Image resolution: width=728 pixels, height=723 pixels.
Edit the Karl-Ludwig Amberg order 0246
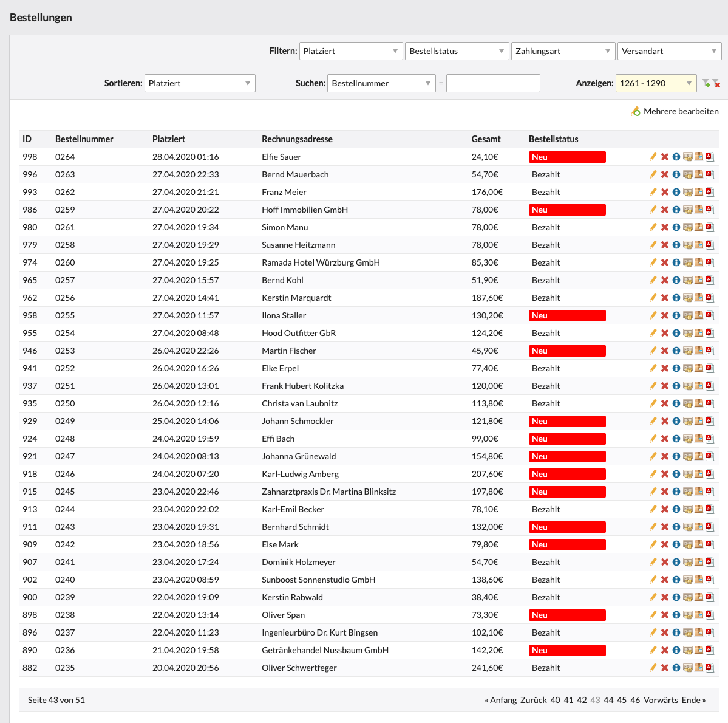653,474
